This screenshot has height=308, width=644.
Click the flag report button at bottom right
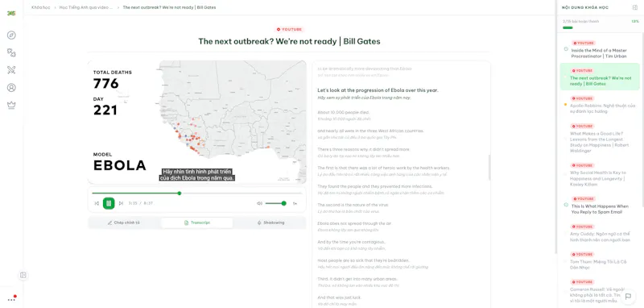(628, 296)
